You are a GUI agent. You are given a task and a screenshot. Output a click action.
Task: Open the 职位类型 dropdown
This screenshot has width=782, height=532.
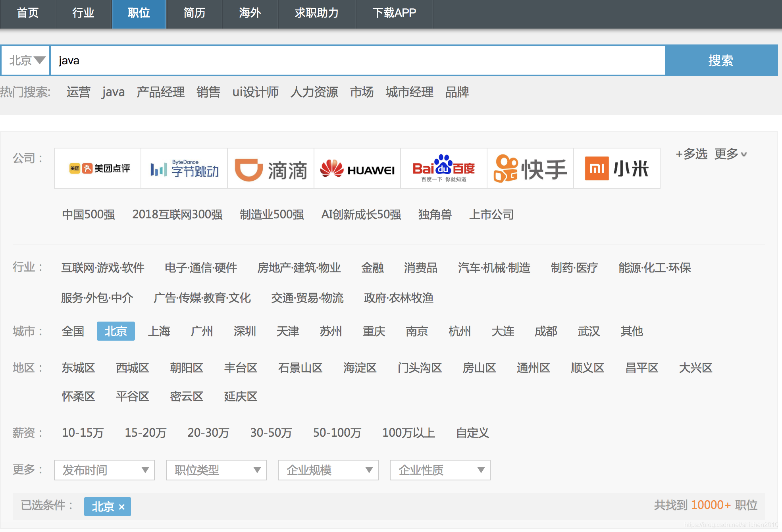point(216,470)
